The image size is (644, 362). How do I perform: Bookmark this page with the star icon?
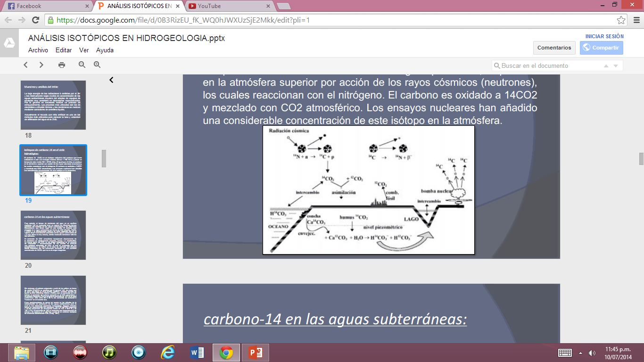tap(621, 20)
